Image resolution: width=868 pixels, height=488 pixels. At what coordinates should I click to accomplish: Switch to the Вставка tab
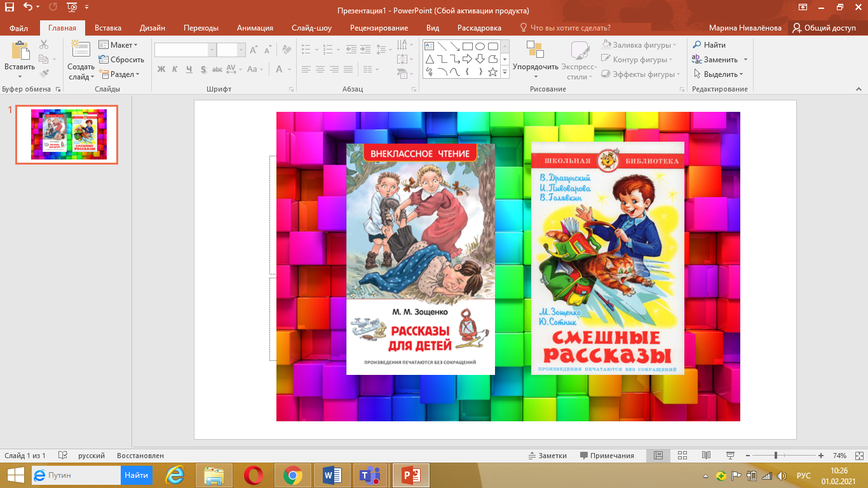[x=108, y=28]
